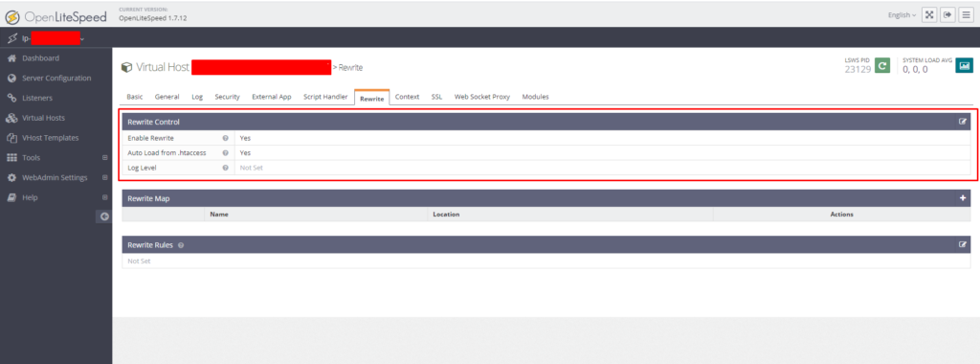This screenshot has width=980, height=364.
Task: Click the log out icon in header
Action: coord(948,14)
